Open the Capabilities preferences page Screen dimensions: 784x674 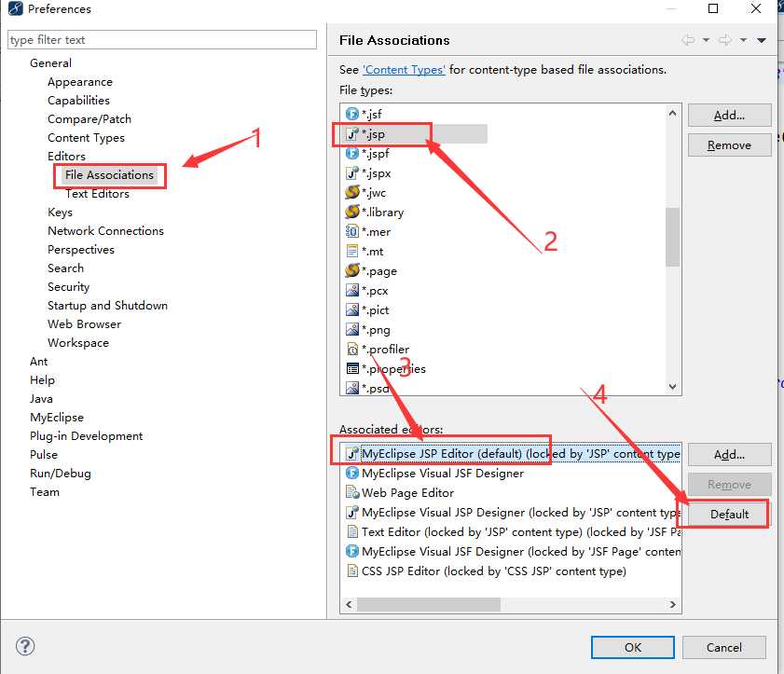(78, 100)
